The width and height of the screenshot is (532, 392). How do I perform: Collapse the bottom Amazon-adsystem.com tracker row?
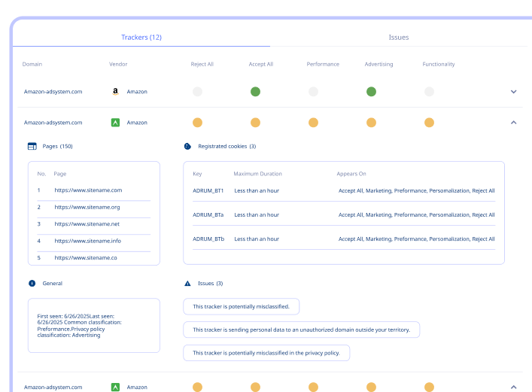513,387
